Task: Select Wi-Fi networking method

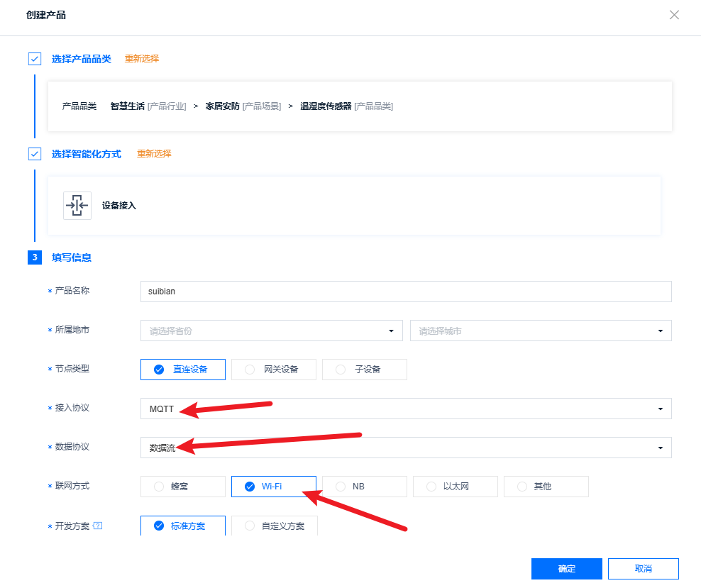Action: pos(274,487)
